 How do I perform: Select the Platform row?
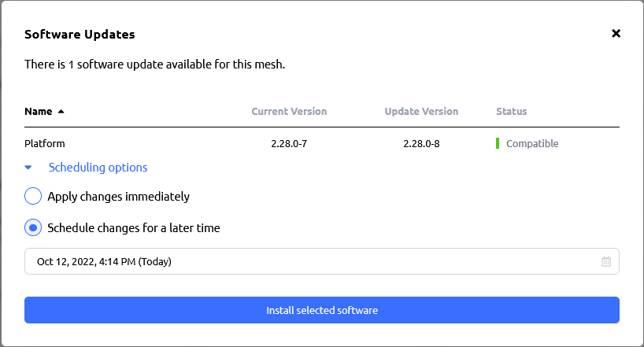pos(321,143)
